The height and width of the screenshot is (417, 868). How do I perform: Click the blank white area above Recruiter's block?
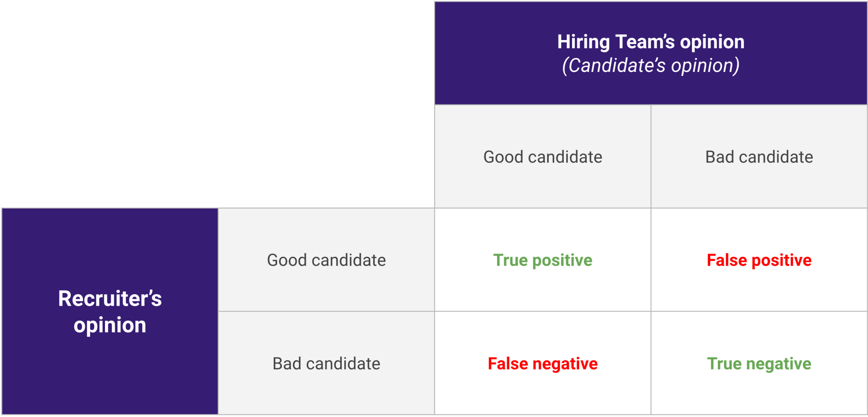pyautogui.click(x=218, y=104)
